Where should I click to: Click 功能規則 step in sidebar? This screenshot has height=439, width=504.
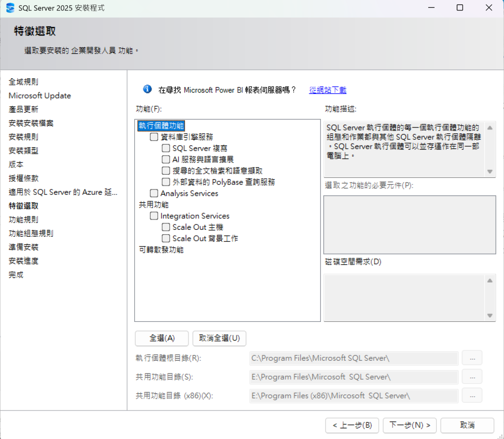point(24,220)
